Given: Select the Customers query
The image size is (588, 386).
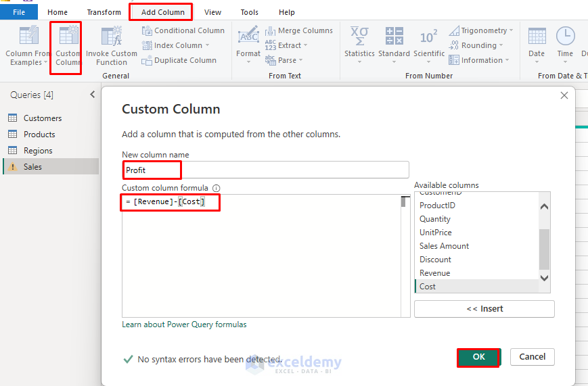Looking at the screenshot, I should [51, 118].
